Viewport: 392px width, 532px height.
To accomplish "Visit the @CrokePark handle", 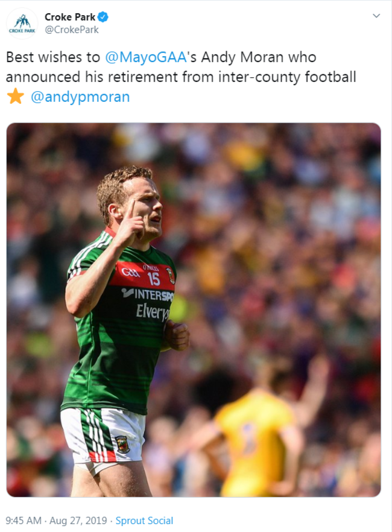I will 72,30.
